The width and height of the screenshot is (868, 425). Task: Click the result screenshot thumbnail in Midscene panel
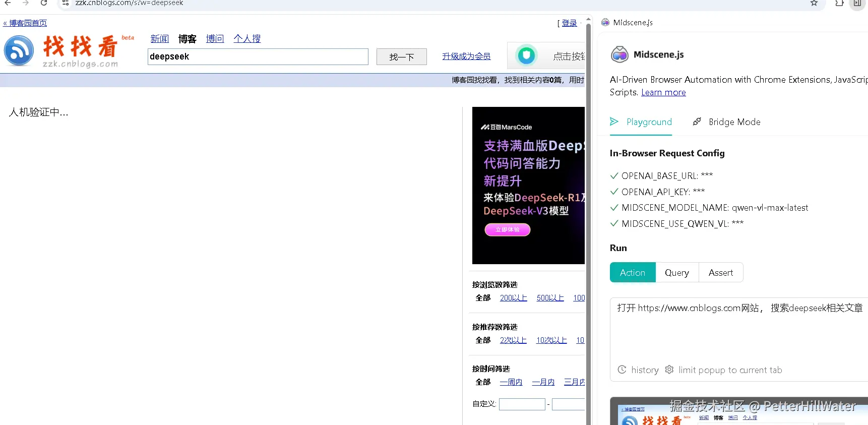(x=739, y=411)
